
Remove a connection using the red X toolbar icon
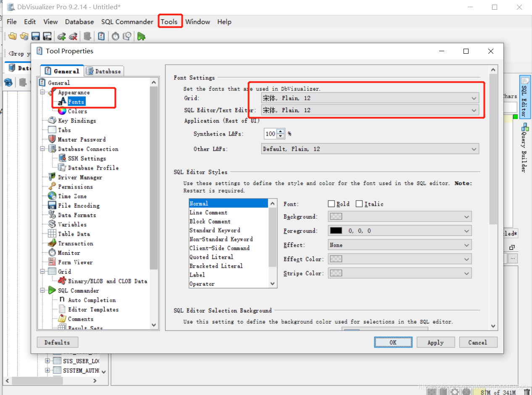(73, 36)
